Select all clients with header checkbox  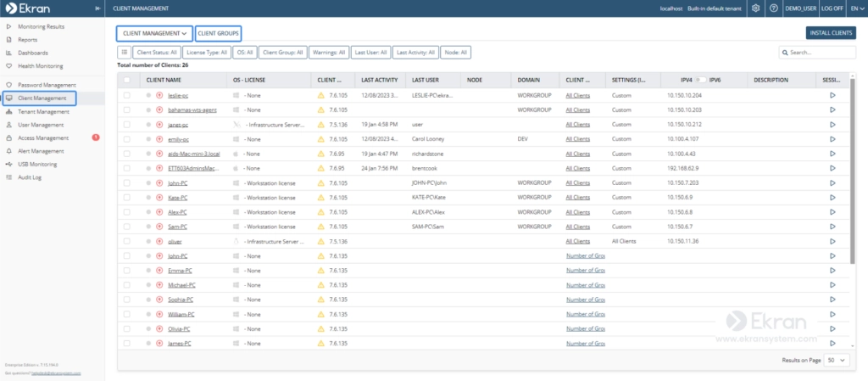[127, 80]
